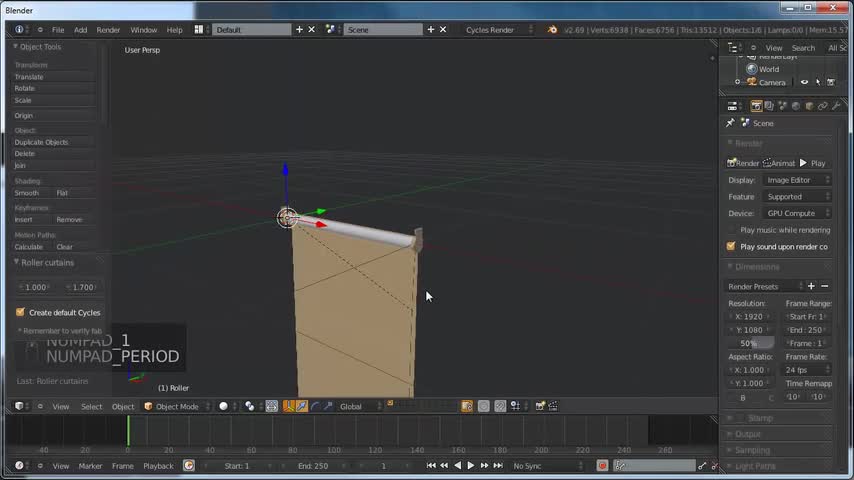Open the World properties tab icon
This screenshot has width=854, height=480.
[x=796, y=106]
